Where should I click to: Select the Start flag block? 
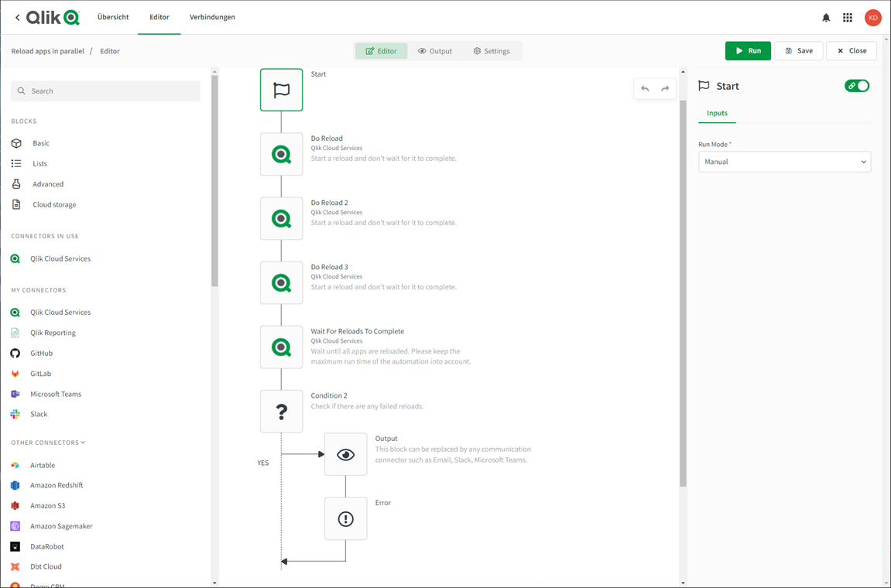click(x=281, y=90)
